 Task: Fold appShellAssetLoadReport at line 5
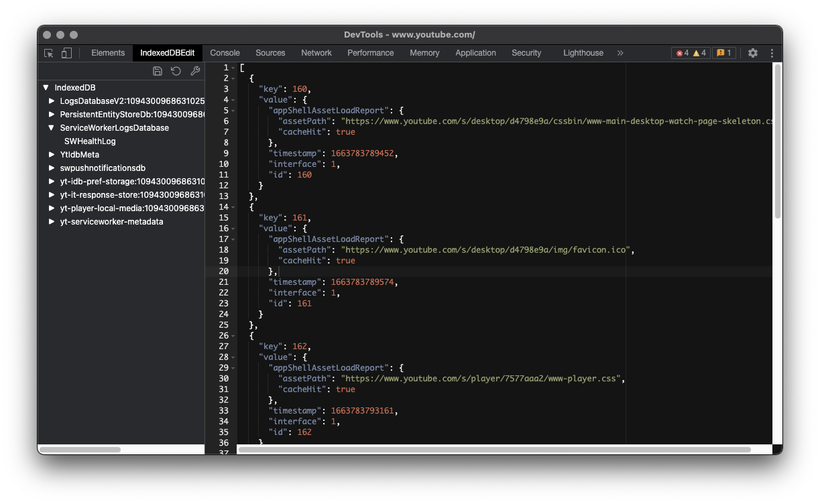[233, 111]
